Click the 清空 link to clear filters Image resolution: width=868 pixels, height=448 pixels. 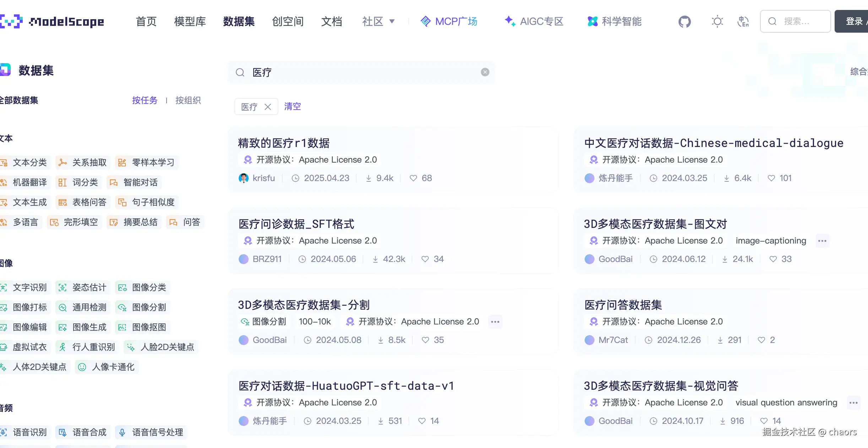click(292, 106)
